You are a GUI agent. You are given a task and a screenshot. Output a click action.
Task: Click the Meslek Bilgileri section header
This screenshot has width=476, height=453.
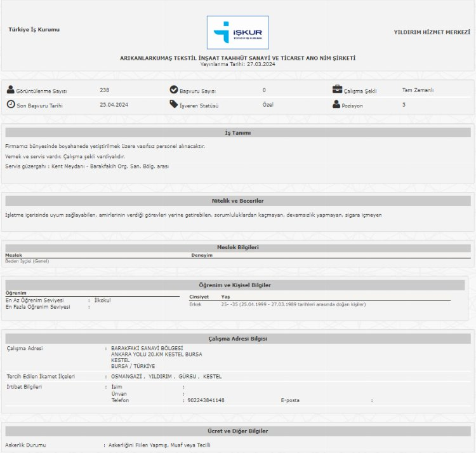[x=238, y=248]
